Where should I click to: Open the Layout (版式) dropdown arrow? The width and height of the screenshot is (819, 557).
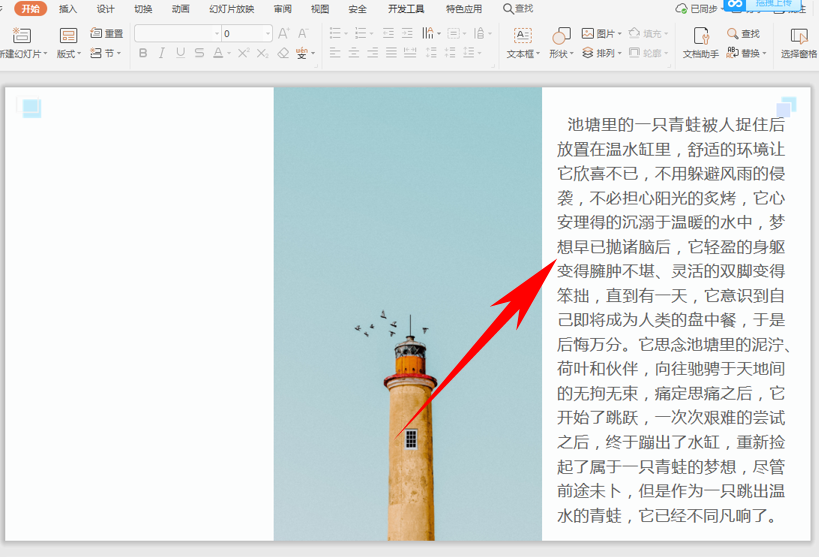coord(79,54)
